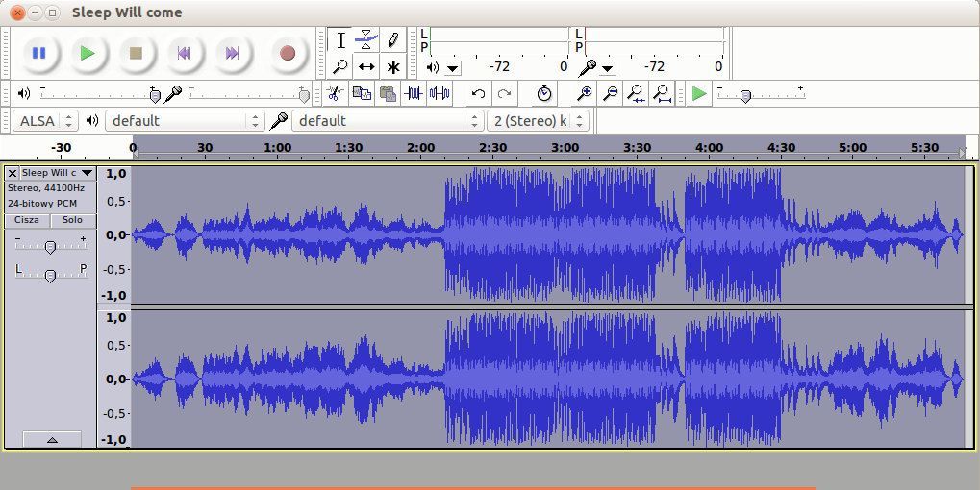Fit whole project in window
980x490 pixels.
663,93
